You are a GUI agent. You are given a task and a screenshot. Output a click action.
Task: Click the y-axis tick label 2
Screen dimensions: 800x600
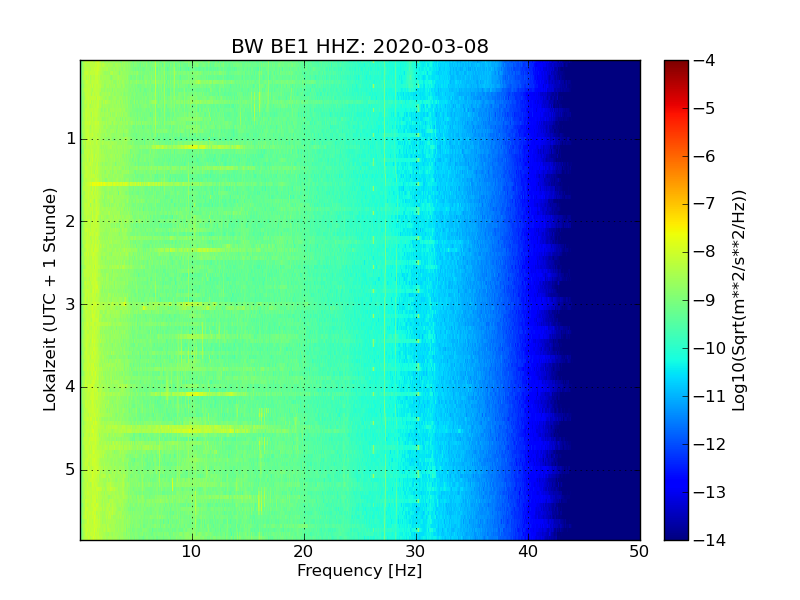71,221
